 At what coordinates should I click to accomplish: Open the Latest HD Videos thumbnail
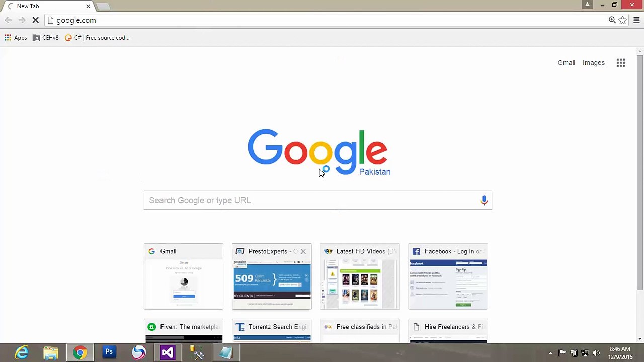tap(360, 277)
